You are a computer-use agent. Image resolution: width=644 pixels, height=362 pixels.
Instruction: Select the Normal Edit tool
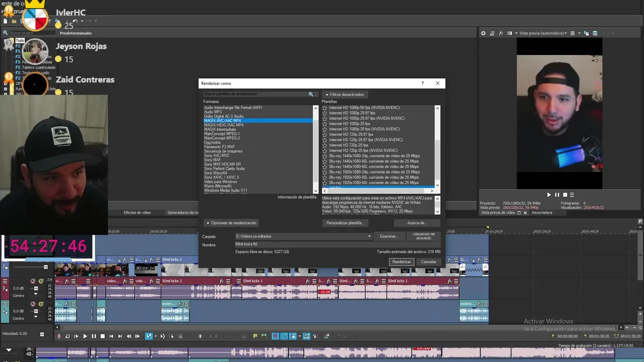coord(149,336)
